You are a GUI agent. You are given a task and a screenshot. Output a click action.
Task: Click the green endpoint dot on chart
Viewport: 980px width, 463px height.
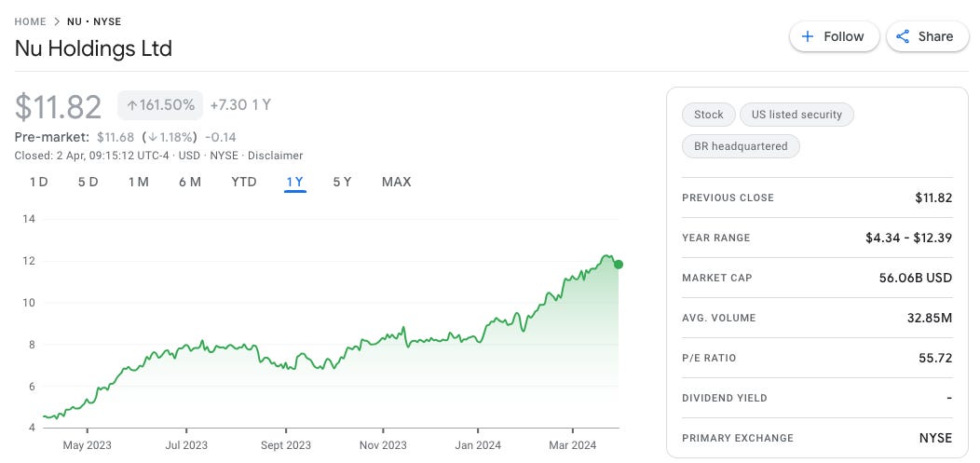[x=619, y=265]
